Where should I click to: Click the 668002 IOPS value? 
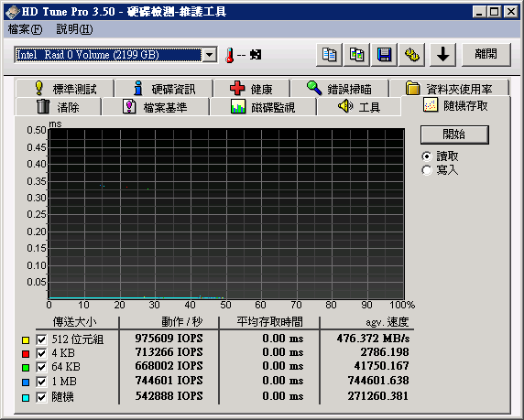(169, 366)
